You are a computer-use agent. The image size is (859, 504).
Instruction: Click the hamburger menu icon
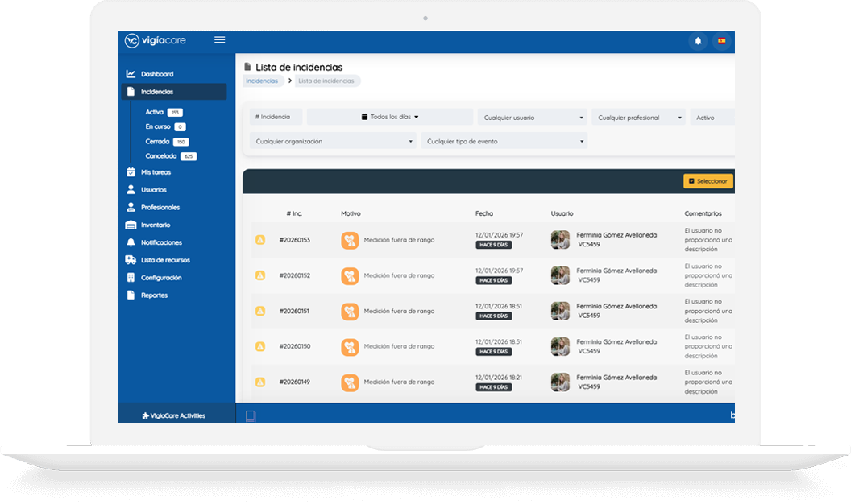tap(219, 40)
